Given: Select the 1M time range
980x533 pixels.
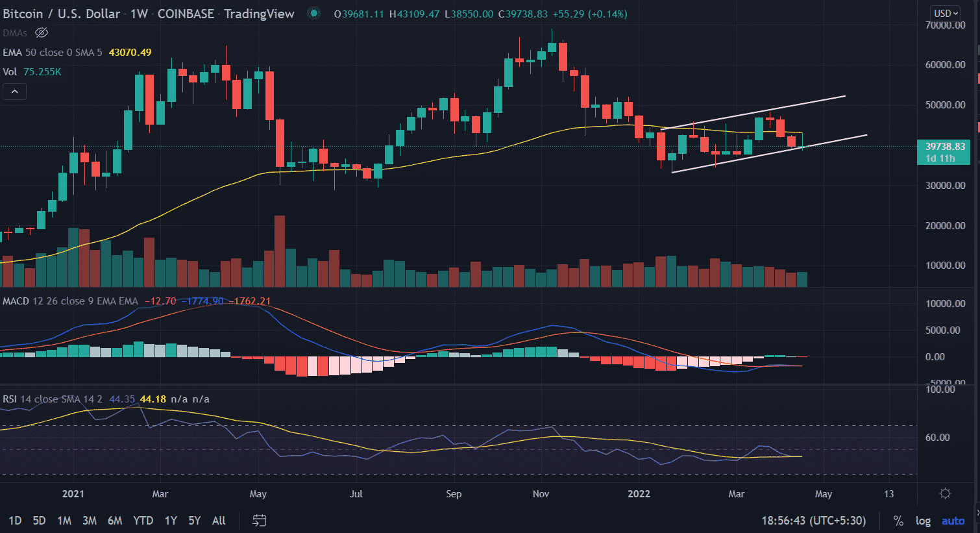Looking at the screenshot, I should [x=64, y=520].
